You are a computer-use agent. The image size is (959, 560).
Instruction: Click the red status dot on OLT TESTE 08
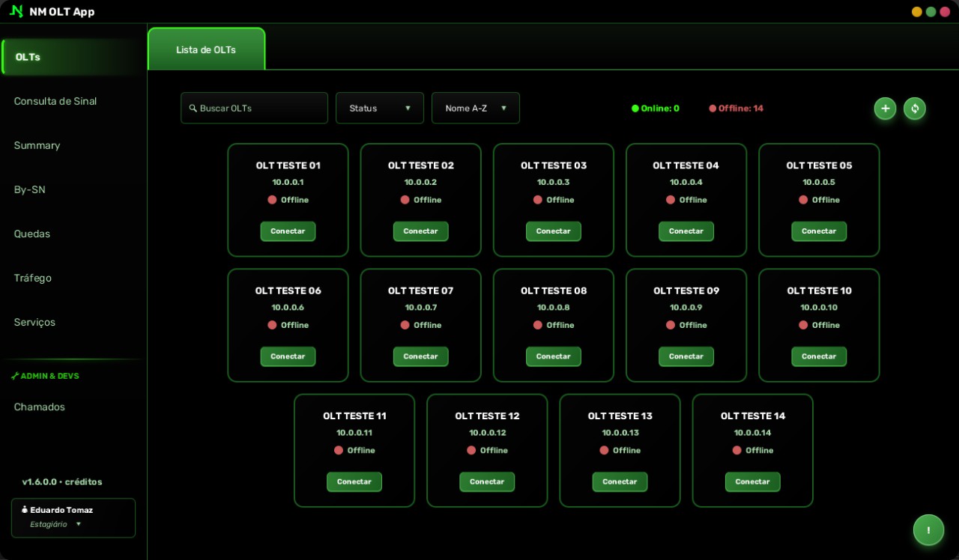[537, 325]
